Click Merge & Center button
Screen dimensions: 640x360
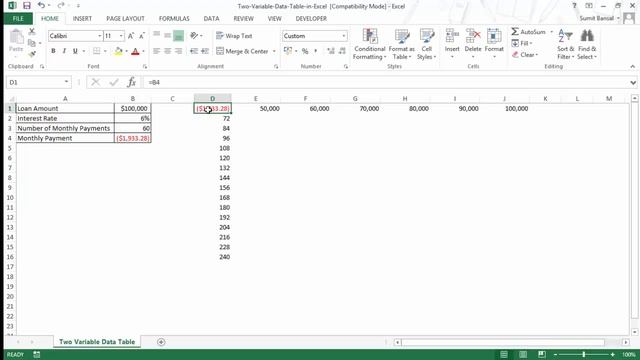[x=242, y=51]
